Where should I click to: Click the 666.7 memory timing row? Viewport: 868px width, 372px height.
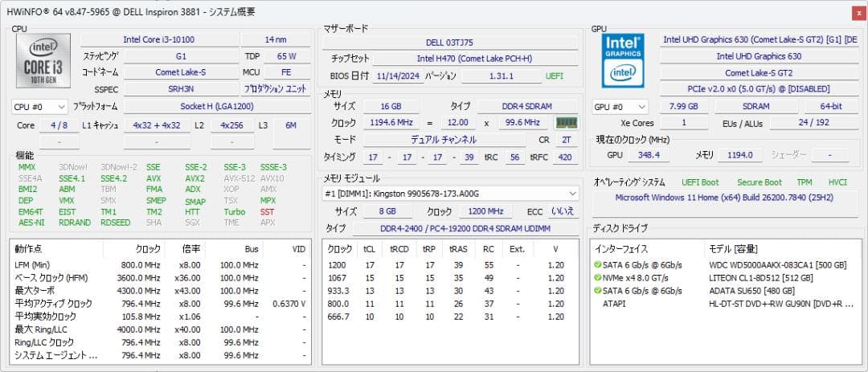450,317
